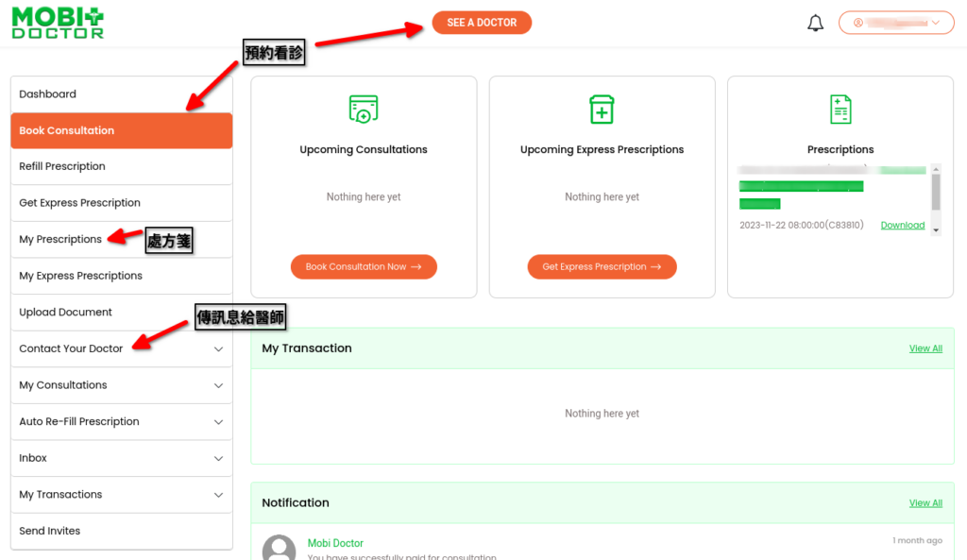
Task: Click the Prescriptions document icon
Action: 840,110
